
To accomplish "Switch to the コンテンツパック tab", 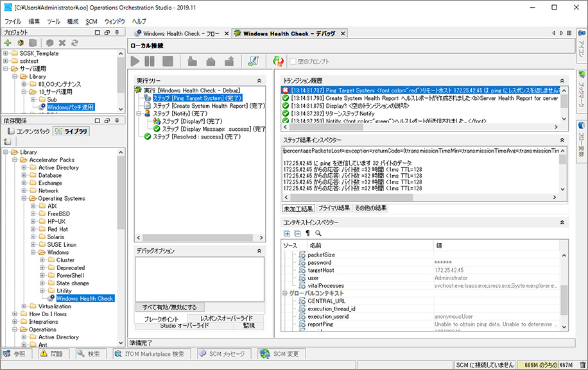I will (x=27, y=131).
